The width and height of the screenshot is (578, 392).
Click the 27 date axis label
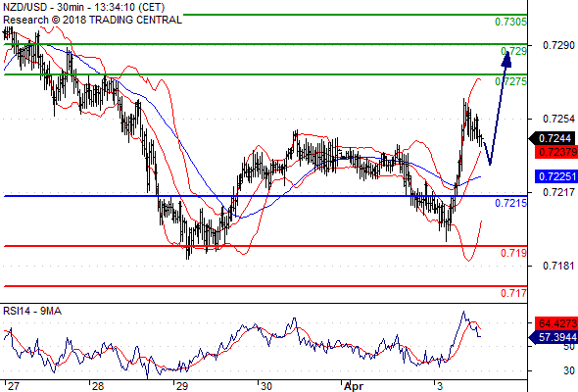tap(14, 386)
